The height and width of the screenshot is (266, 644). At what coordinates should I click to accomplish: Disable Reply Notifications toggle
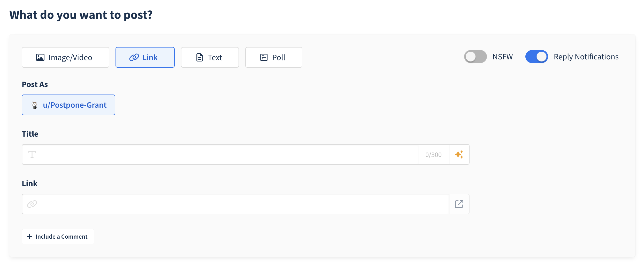(536, 57)
